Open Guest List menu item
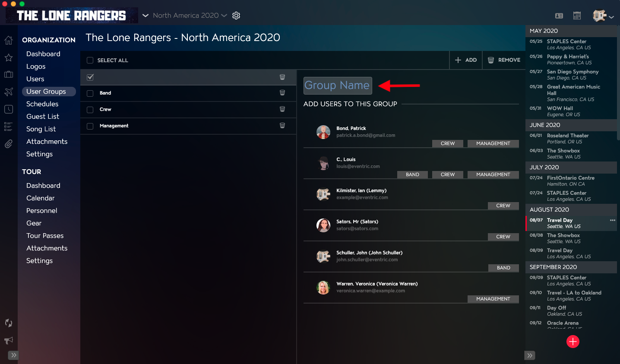 (x=43, y=117)
